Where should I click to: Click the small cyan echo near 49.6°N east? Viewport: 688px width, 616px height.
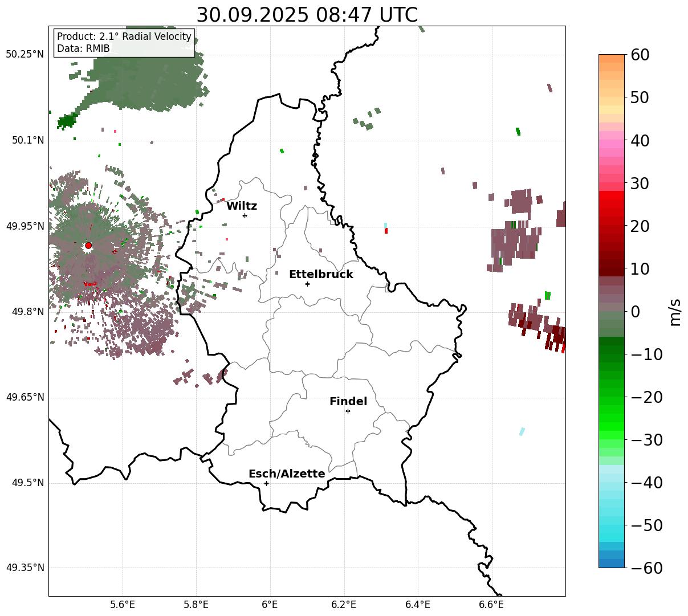click(522, 431)
